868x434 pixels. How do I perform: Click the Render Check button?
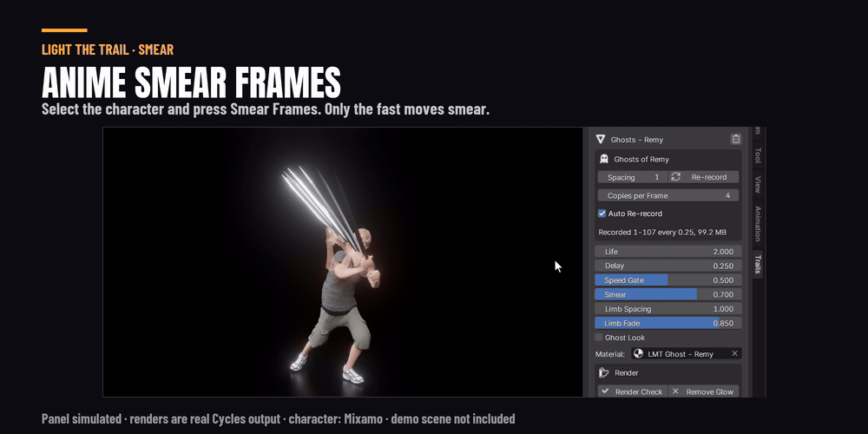[x=633, y=391]
